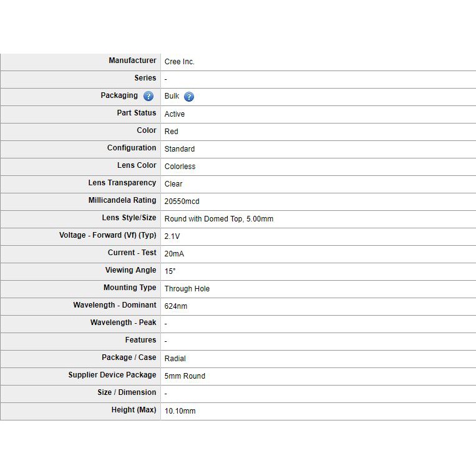
Task: Click the help icon beside Packaging label
Action: pos(148,96)
